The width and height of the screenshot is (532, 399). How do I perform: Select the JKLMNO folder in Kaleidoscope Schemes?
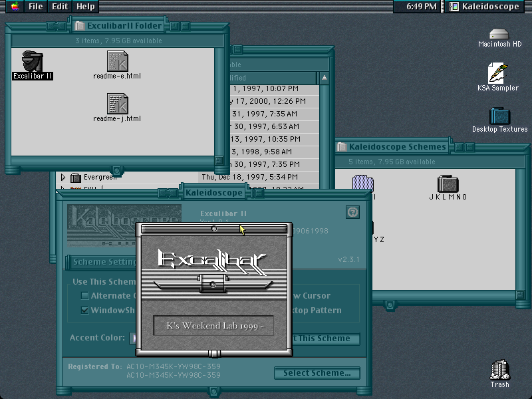pyautogui.click(x=448, y=184)
